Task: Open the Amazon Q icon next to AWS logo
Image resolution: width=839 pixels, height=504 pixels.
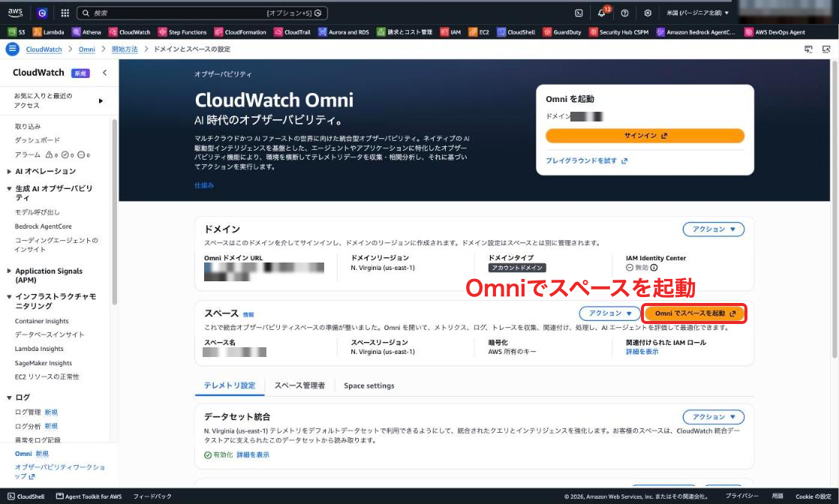Action: point(42,13)
